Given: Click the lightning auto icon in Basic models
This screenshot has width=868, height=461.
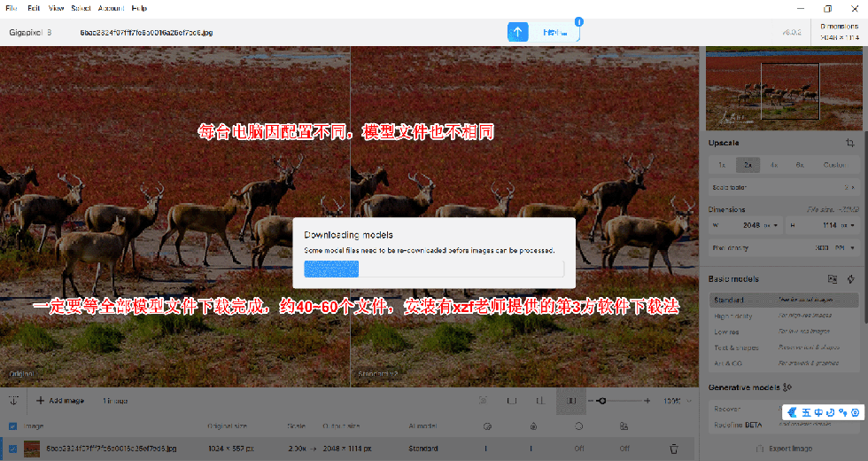Looking at the screenshot, I should [x=851, y=279].
